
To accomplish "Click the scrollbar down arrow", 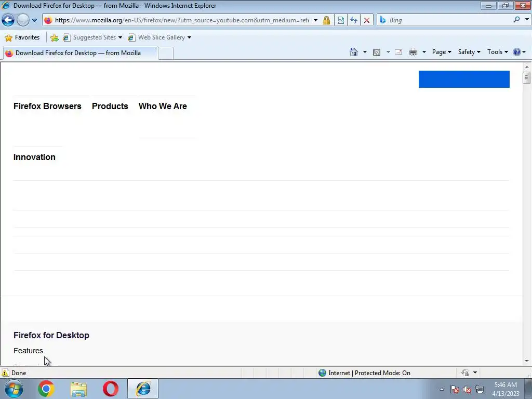I will pyautogui.click(x=527, y=361).
